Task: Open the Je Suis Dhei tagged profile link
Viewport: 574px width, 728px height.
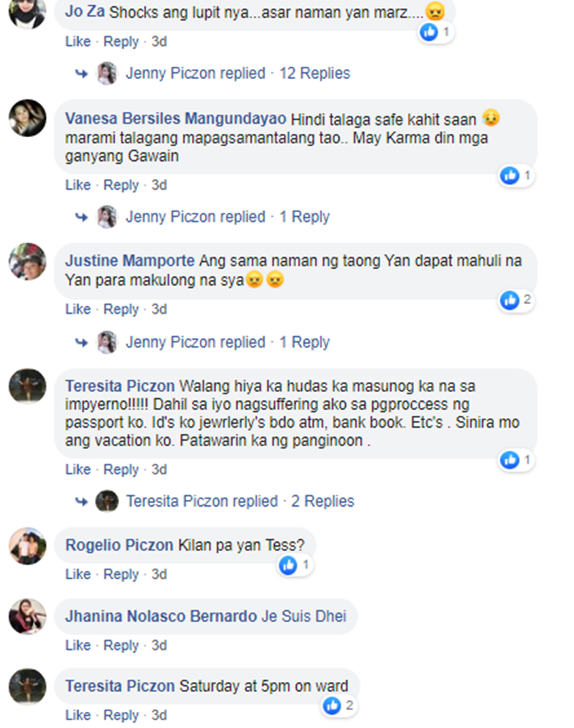Action: [304, 616]
